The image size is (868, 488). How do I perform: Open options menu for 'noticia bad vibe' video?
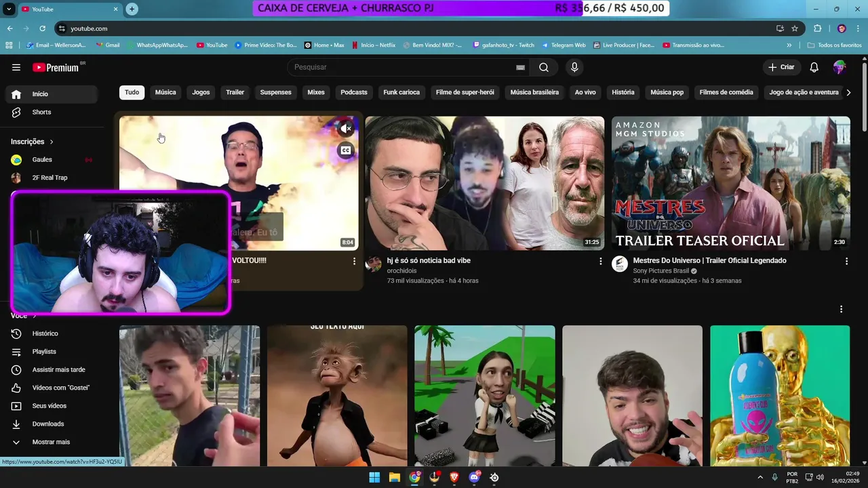pos(600,261)
